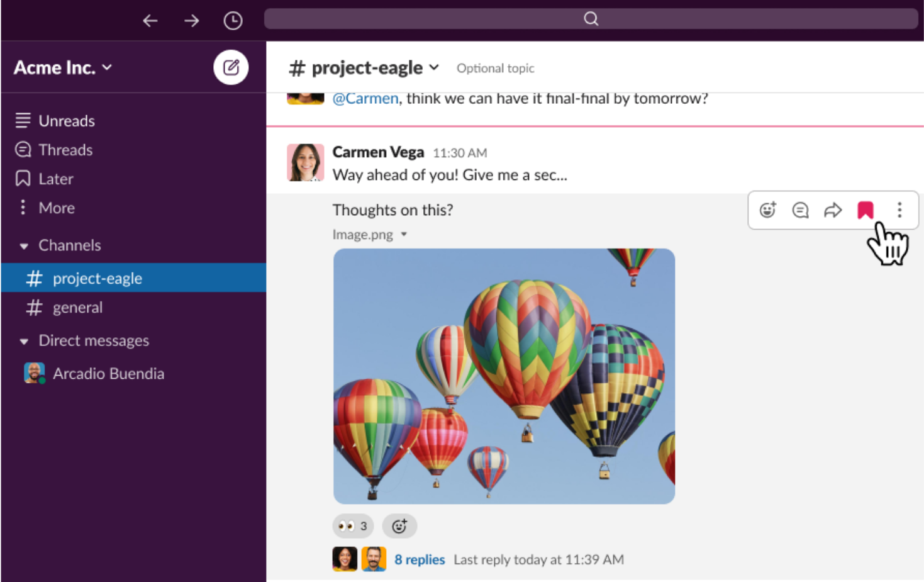Open the 8 replies thread link
This screenshot has width=924, height=582.
(x=420, y=559)
